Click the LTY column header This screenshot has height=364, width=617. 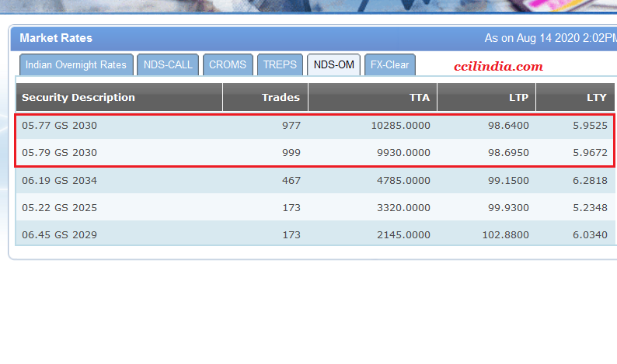coord(575,97)
